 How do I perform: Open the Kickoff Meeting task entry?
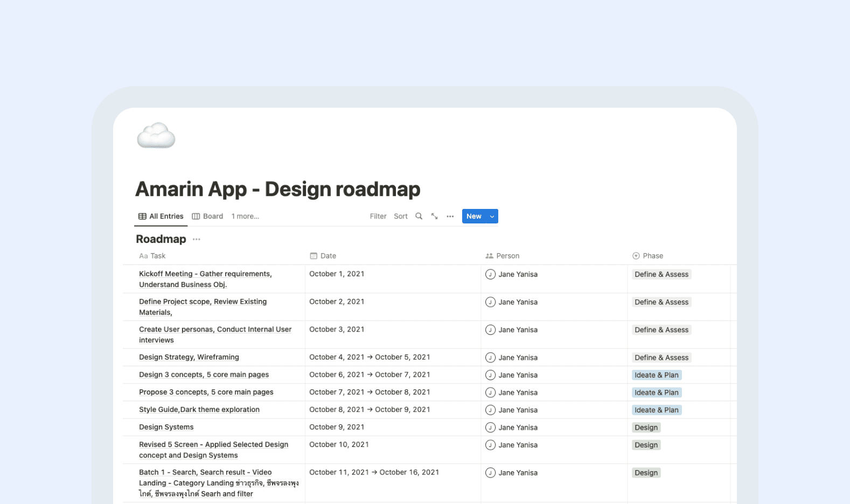coord(205,279)
